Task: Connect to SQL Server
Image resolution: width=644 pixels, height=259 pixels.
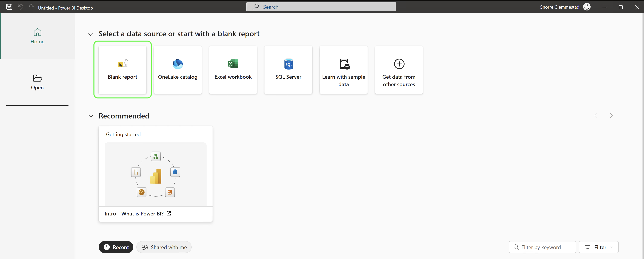Action: (x=288, y=70)
